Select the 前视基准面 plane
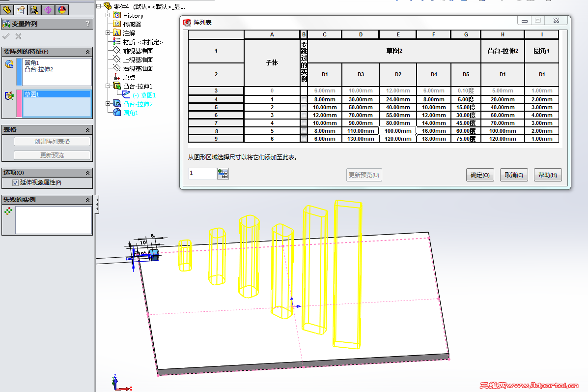This screenshot has width=588, height=392. pos(138,51)
